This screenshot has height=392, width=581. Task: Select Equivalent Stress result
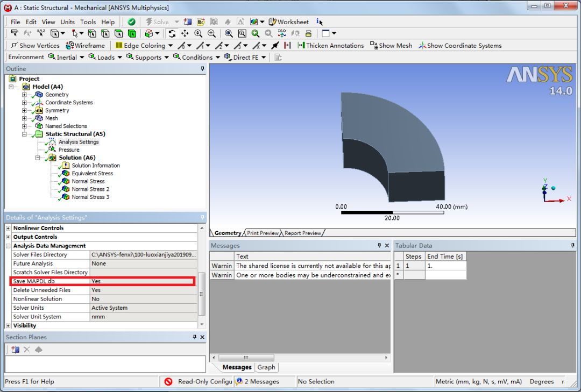click(x=93, y=173)
